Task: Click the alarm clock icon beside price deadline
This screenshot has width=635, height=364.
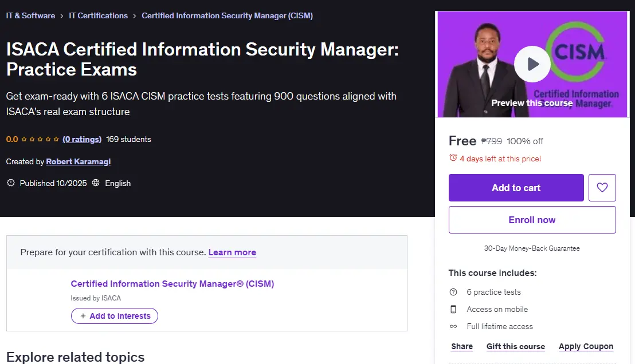Action: (453, 158)
